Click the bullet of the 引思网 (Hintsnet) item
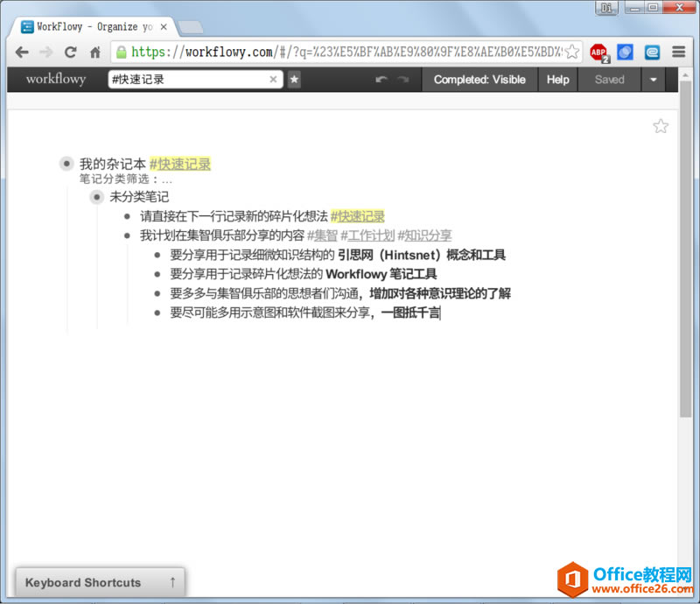Viewport: 700px width, 604px height. (x=157, y=255)
